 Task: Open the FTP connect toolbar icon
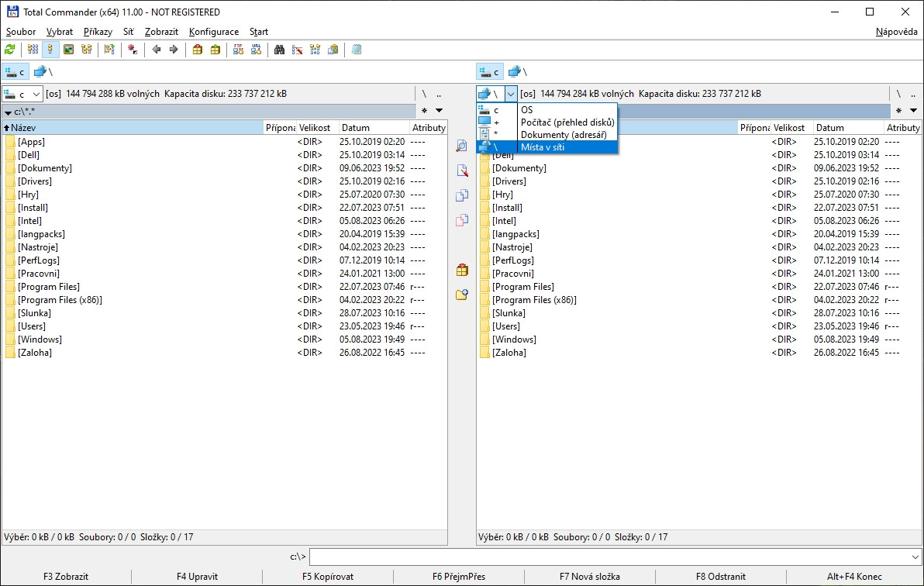pyautogui.click(x=238, y=50)
